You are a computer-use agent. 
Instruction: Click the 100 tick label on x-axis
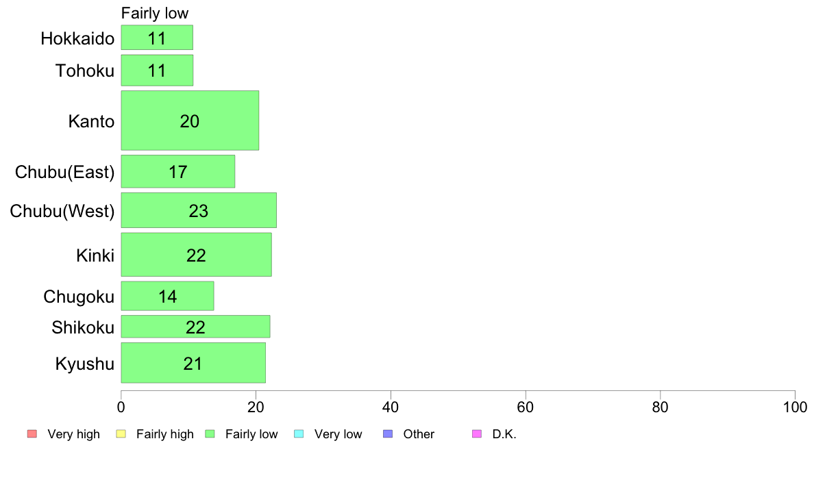tap(795, 407)
